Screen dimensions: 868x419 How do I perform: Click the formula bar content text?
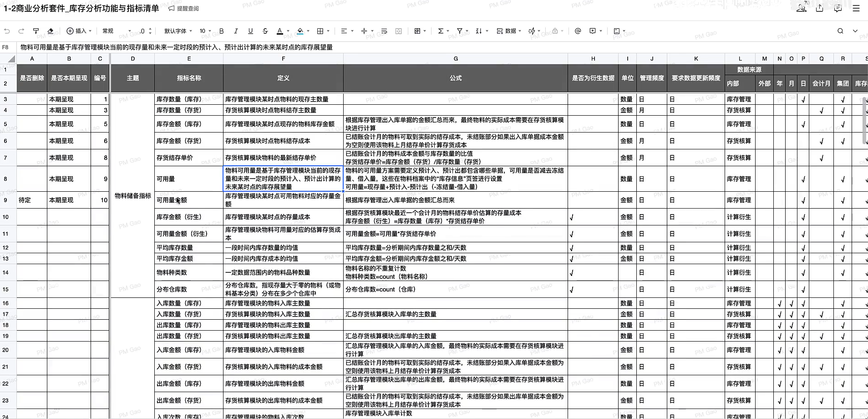[x=177, y=47]
